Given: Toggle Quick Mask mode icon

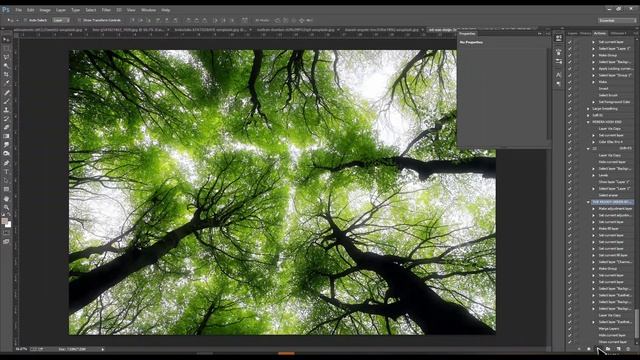Looking at the screenshot, I should coord(6,233).
